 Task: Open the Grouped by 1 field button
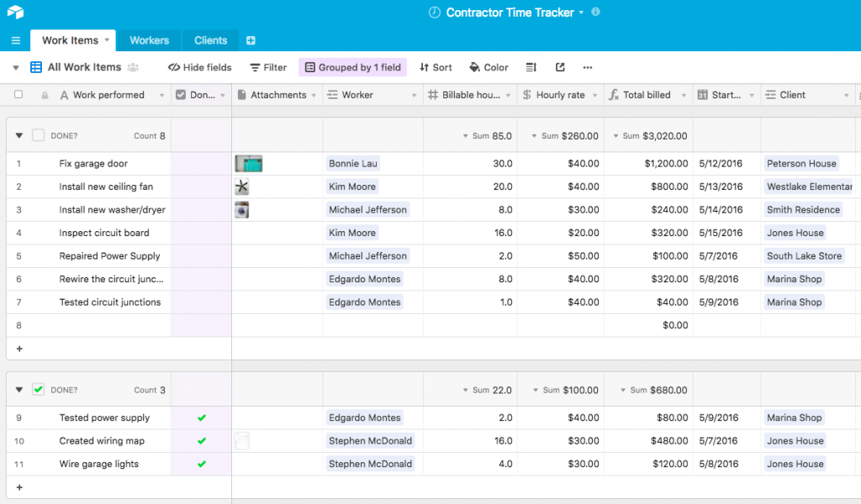point(352,67)
